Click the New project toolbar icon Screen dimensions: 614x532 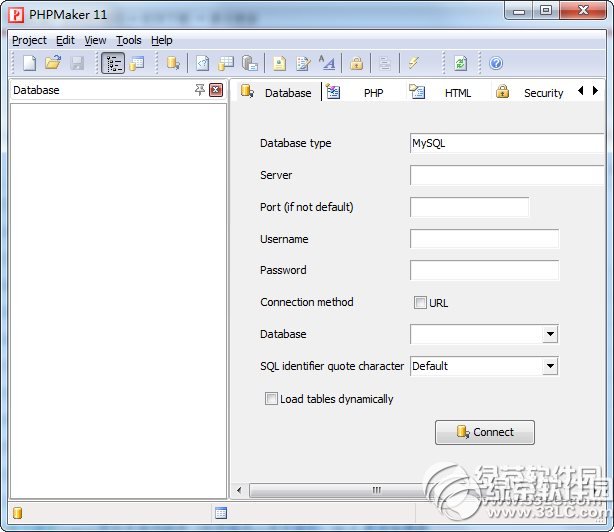point(29,63)
